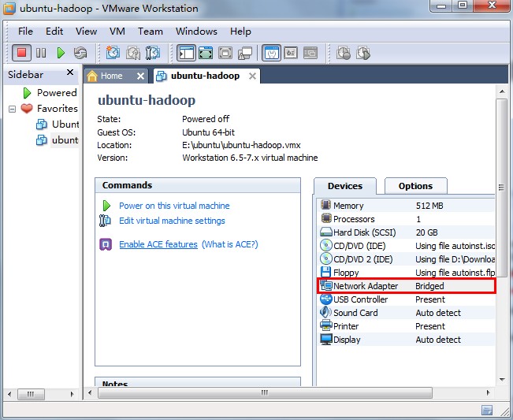The height and width of the screenshot is (420, 513).
Task: Click the Summary view toolbar icon
Action: click(271, 53)
